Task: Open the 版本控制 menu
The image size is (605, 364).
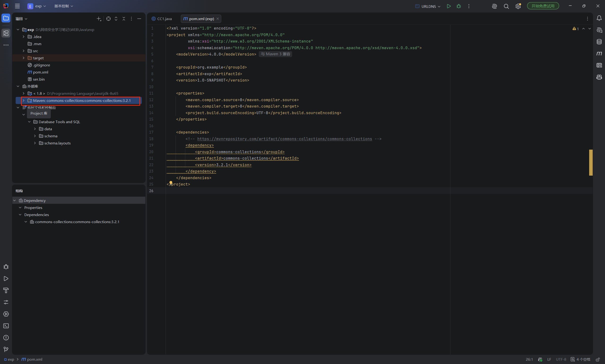Action: click(64, 6)
